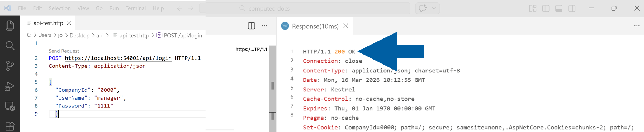Screen dimensions: 644x132
Task: Split the editor to the right
Action: tap(251, 26)
